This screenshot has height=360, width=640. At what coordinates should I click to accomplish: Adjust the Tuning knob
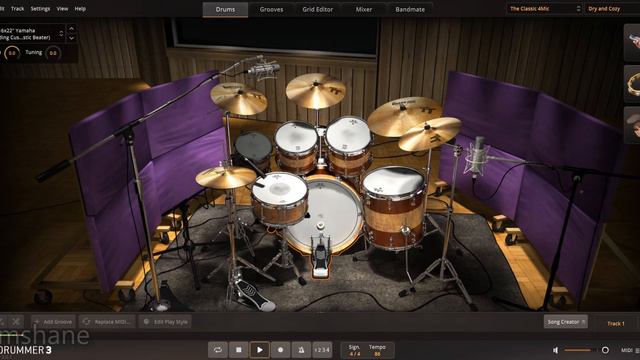point(53,53)
